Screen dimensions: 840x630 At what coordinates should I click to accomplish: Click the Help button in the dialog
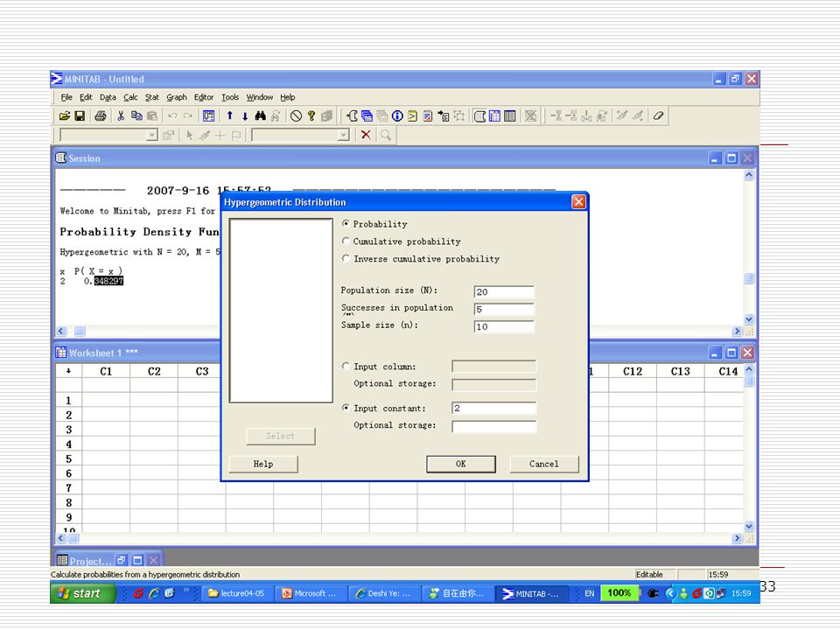263,464
